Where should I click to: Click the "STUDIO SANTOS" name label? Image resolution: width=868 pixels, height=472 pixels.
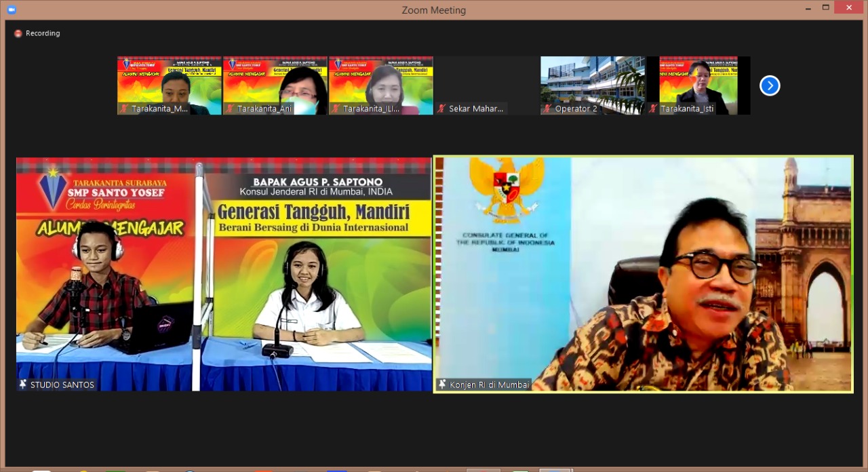pyautogui.click(x=62, y=385)
